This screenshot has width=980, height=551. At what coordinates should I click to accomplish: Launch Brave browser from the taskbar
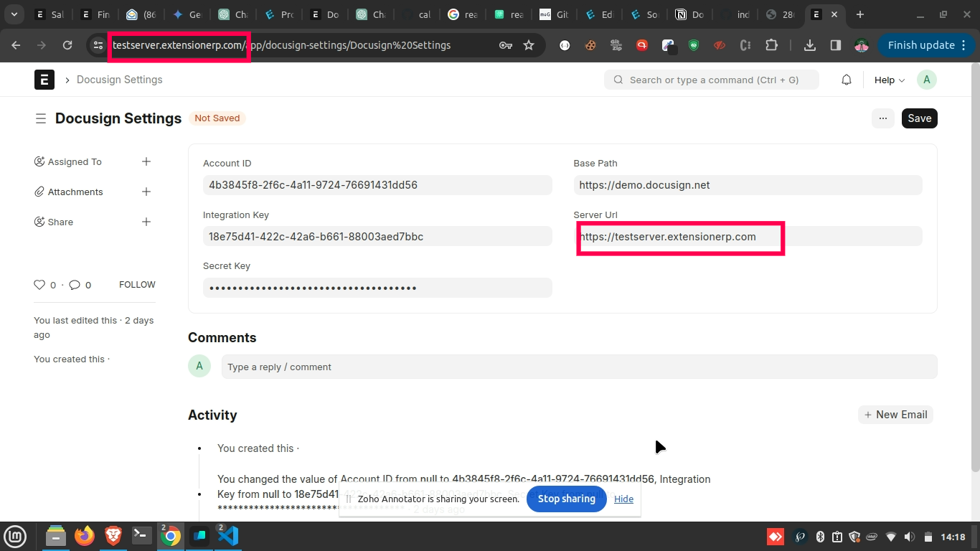(113, 536)
